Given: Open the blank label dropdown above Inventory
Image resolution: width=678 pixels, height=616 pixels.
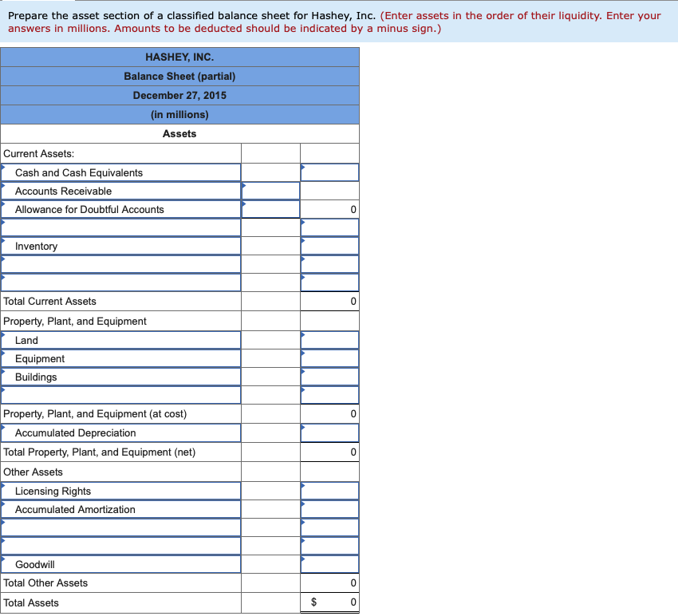Looking at the screenshot, I should pyautogui.click(x=120, y=227).
